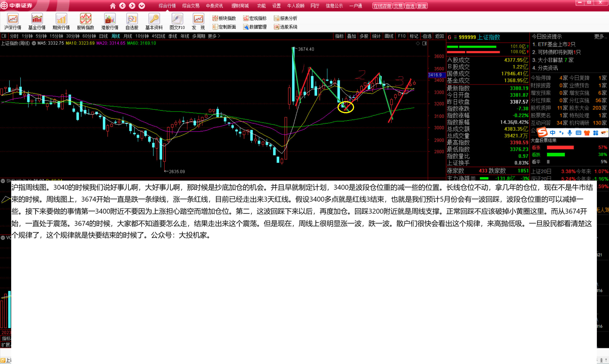Open Sogou soft keyboard icon
The height and width of the screenshot is (364, 609).
pos(578,133)
